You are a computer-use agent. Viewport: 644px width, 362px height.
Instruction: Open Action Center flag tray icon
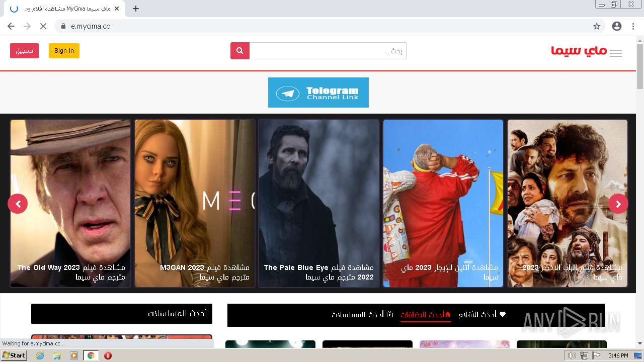point(596,355)
